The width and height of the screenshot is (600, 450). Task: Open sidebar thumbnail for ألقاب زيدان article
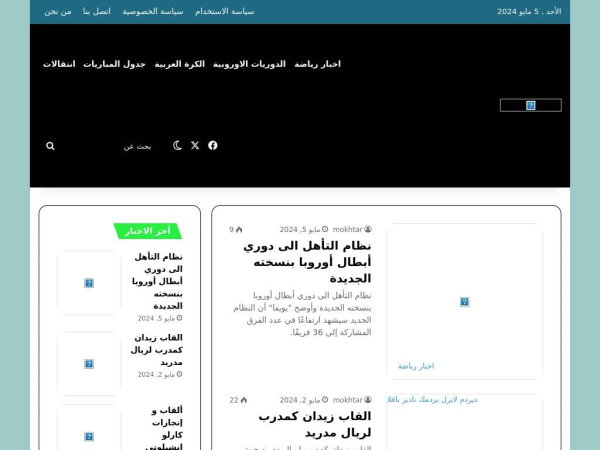(x=89, y=364)
